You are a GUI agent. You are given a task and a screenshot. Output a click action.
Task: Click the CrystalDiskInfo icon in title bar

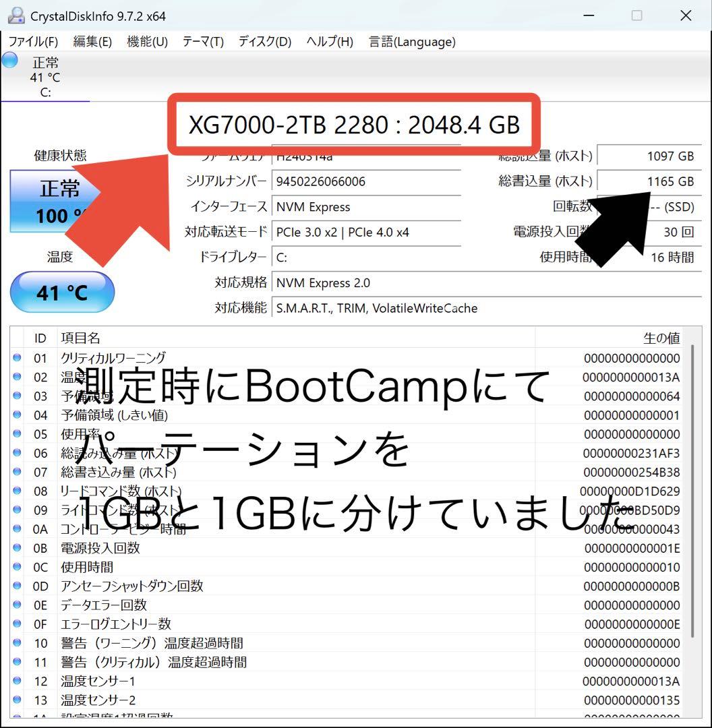15,15
